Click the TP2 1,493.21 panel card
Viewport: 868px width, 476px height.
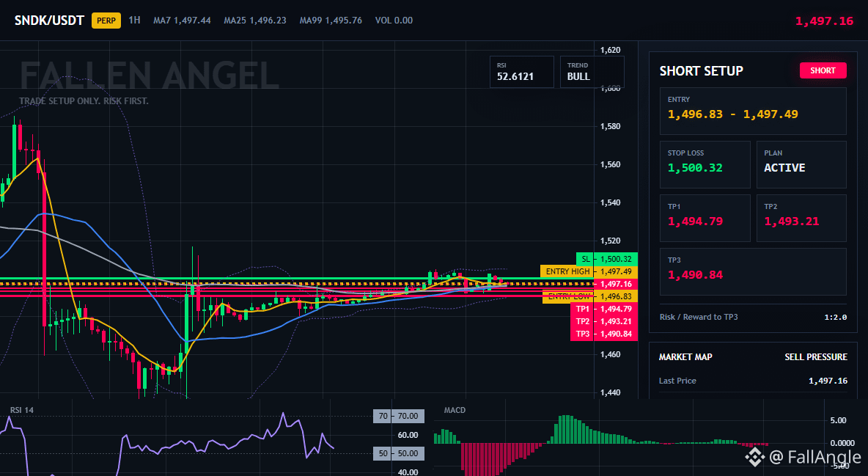(x=801, y=218)
